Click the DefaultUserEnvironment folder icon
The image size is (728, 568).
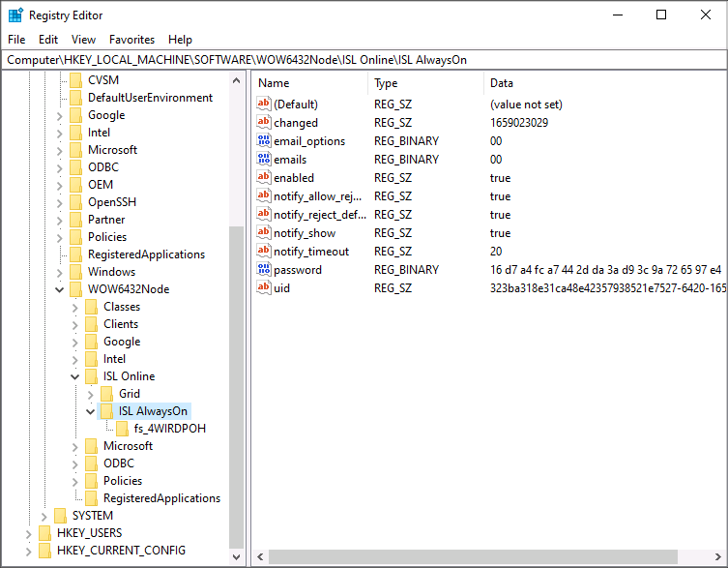click(75, 98)
